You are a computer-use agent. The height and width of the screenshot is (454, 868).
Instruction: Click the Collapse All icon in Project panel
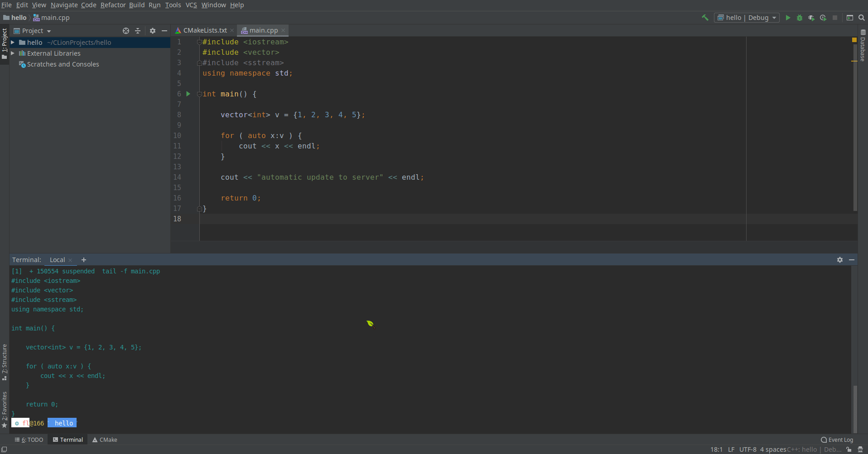[x=138, y=31]
